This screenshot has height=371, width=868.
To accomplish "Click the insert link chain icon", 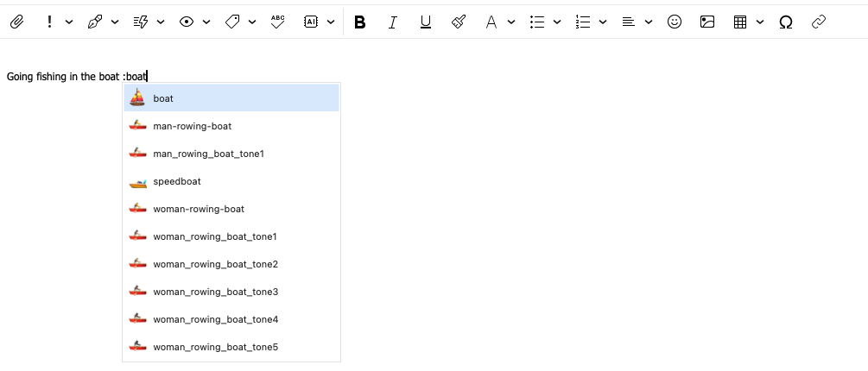I will coord(819,22).
